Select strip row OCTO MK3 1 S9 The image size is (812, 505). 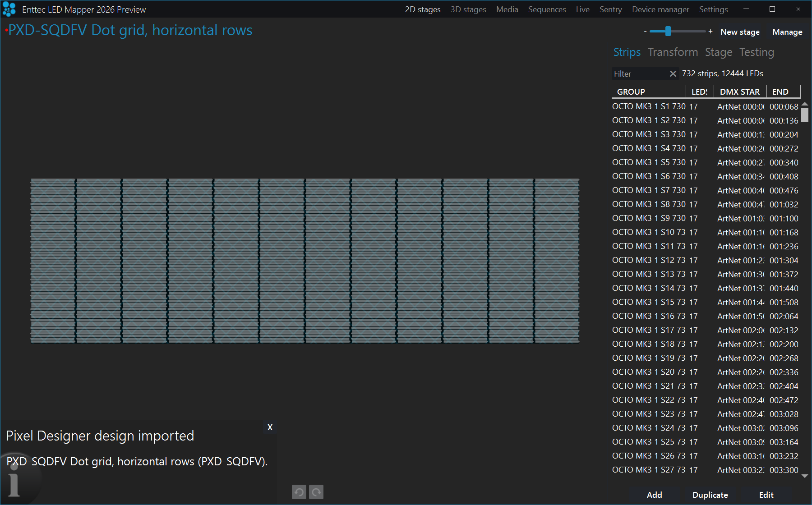(x=706, y=218)
